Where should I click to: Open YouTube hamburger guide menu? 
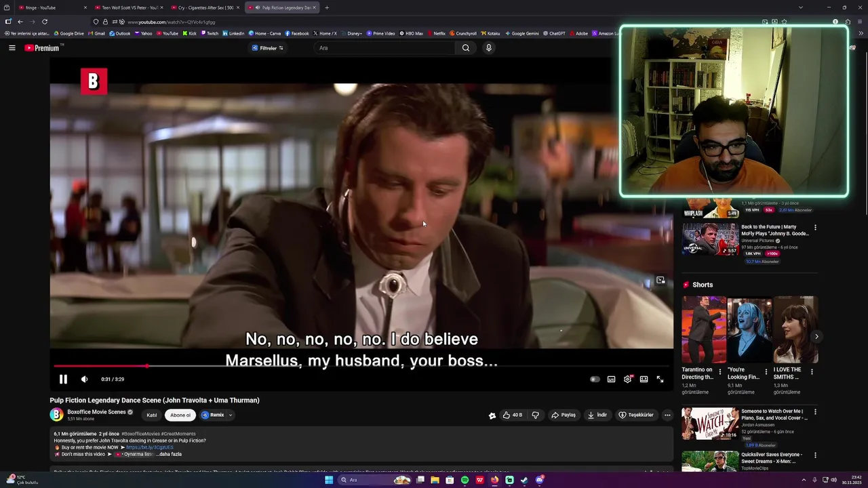(x=12, y=48)
